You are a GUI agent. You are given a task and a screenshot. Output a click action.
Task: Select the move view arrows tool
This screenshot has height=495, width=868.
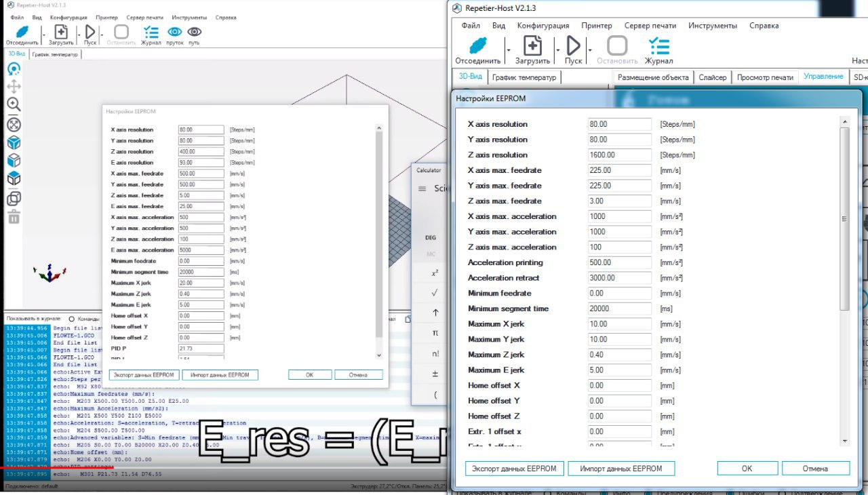pyautogui.click(x=14, y=87)
